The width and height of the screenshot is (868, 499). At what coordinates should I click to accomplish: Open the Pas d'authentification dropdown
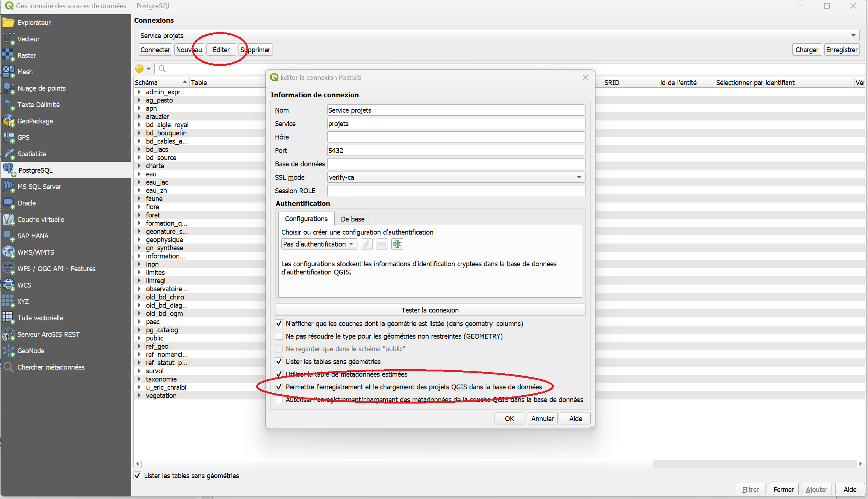pyautogui.click(x=319, y=244)
